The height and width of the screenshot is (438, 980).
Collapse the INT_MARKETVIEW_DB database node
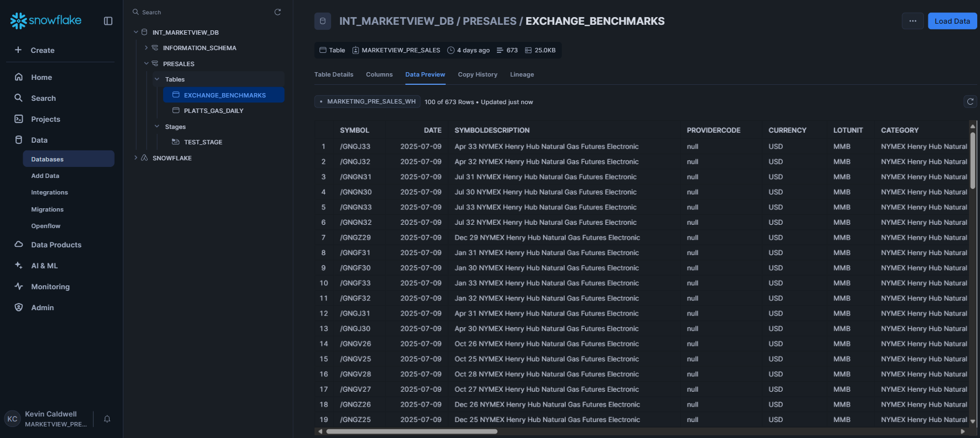pos(136,33)
